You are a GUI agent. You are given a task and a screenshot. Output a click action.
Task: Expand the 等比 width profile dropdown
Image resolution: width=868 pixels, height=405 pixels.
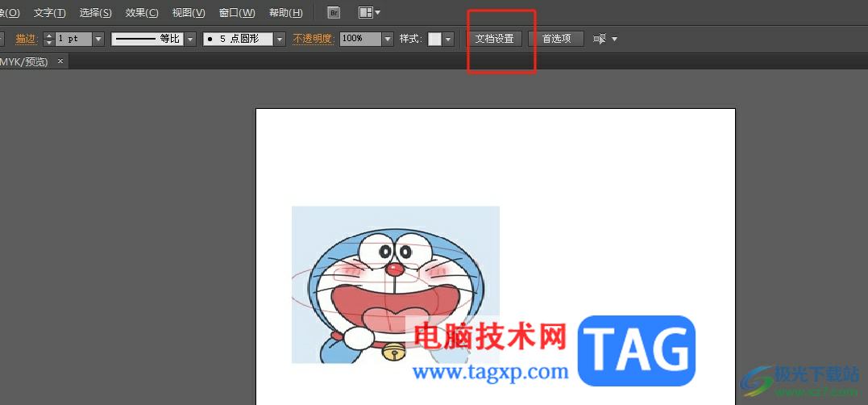[190, 39]
